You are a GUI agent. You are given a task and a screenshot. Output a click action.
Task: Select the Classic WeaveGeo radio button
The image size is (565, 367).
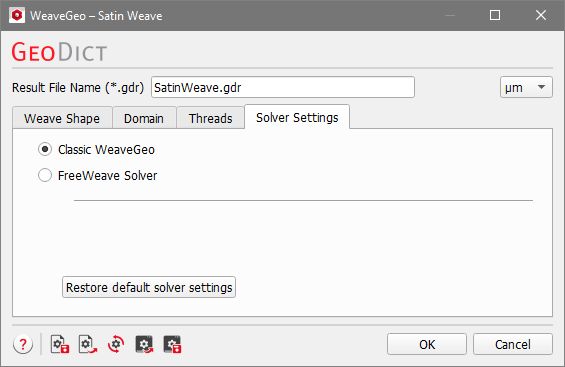point(45,149)
